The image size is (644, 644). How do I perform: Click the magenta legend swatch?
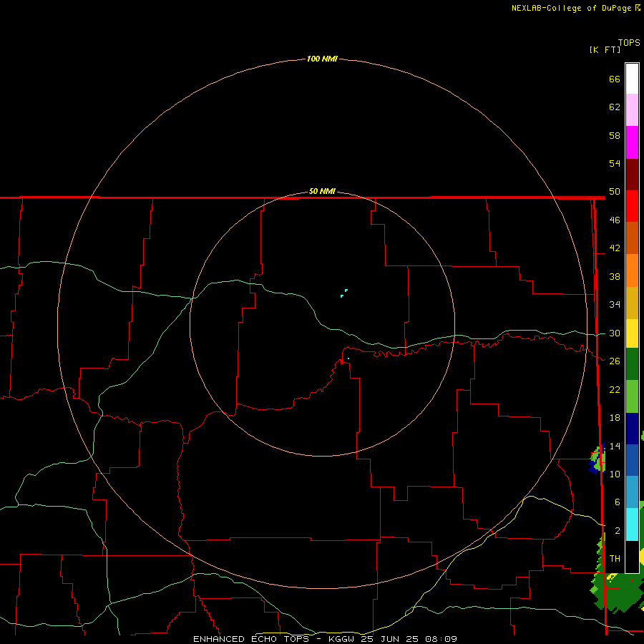point(632,142)
